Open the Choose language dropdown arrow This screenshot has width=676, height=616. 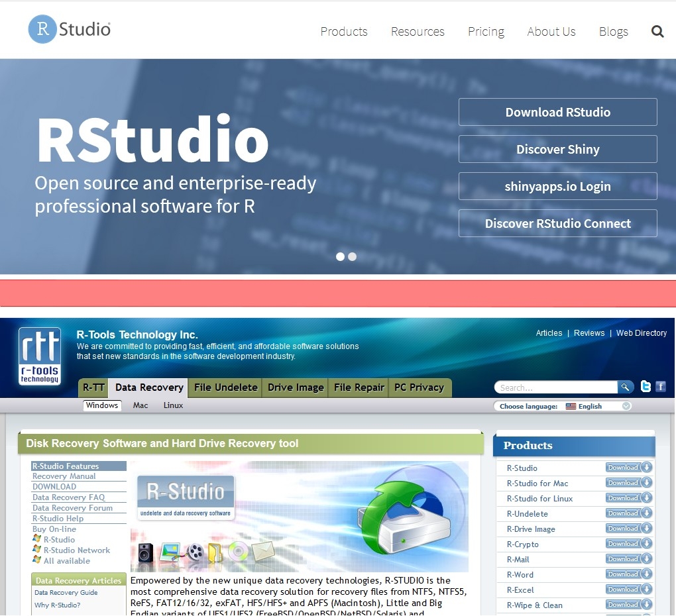[626, 406]
